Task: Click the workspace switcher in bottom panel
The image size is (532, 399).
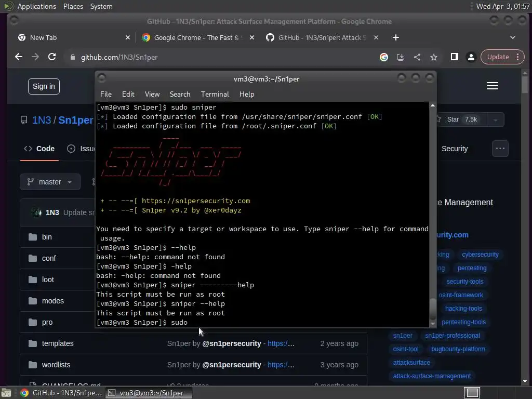Action: point(472,393)
